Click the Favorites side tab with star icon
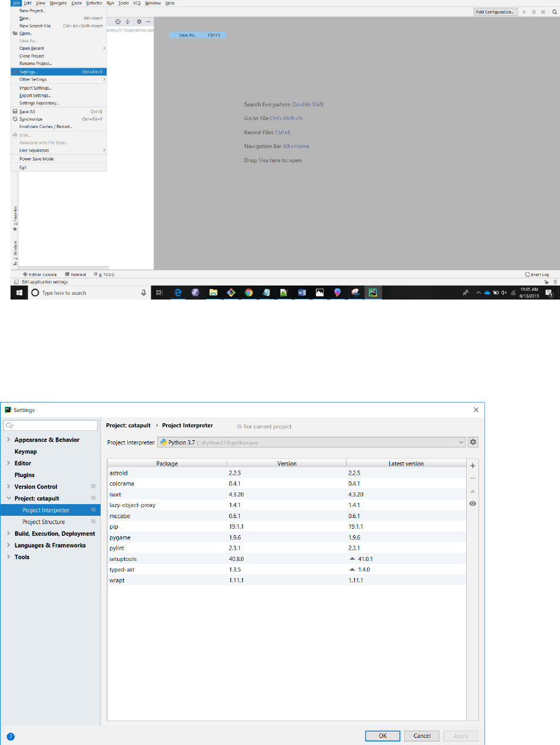 coord(15,219)
